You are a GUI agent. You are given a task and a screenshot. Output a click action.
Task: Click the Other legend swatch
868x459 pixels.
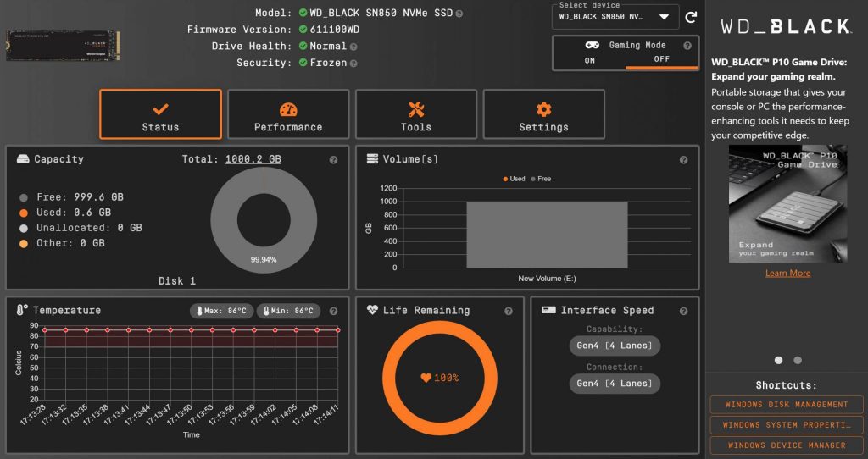(23, 243)
